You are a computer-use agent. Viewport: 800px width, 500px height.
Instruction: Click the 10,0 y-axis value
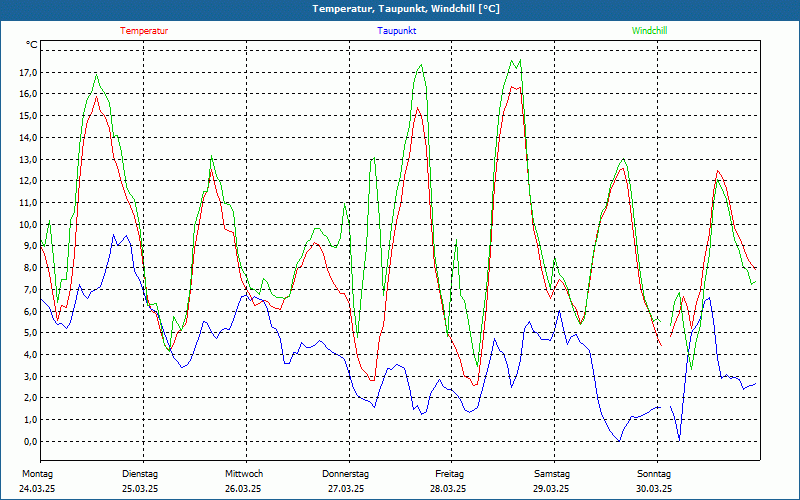pyautogui.click(x=28, y=225)
